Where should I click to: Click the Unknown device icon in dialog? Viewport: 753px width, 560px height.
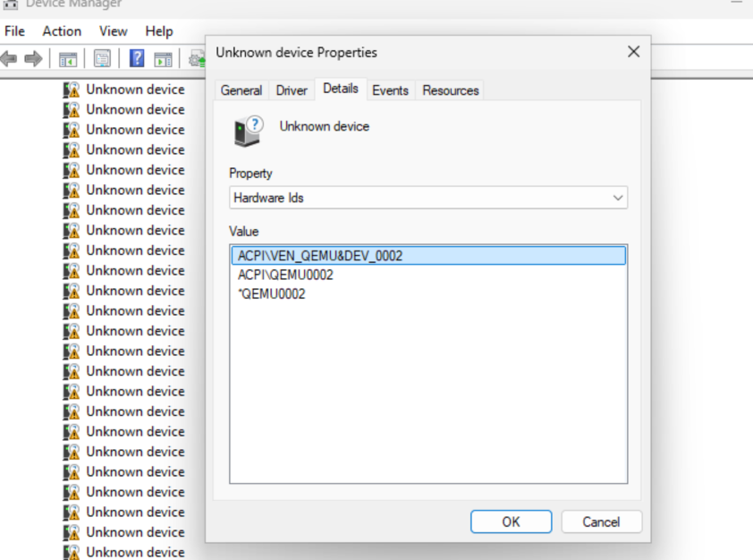(247, 131)
